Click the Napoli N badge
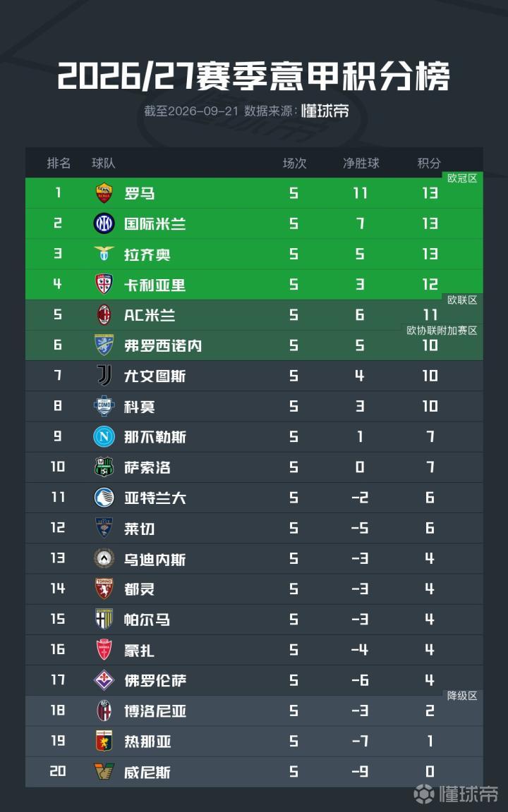The image size is (508, 812). pyautogui.click(x=104, y=437)
